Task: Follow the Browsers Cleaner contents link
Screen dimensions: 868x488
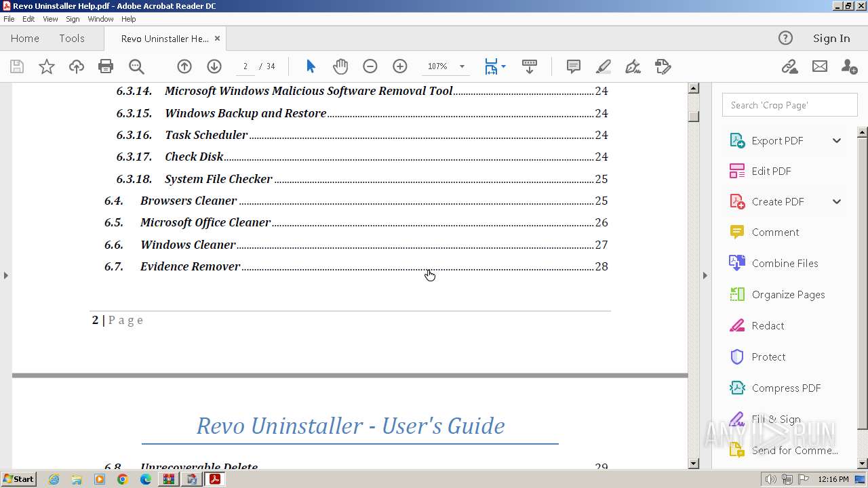Action: pos(356,201)
